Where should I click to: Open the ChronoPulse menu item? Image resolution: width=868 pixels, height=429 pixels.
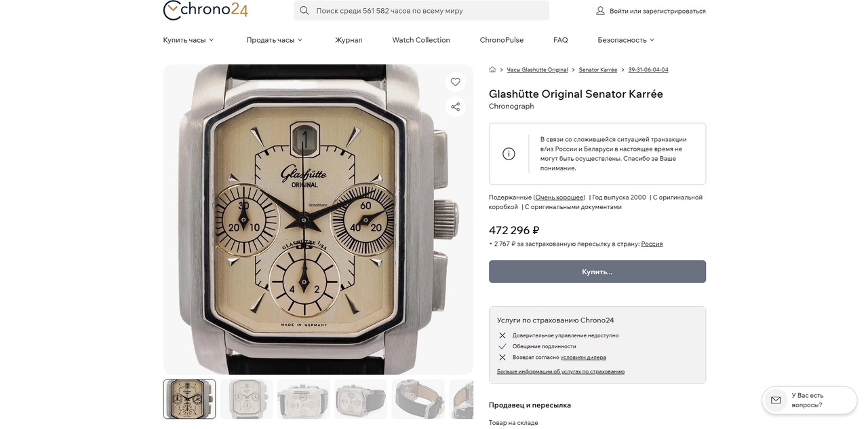(502, 40)
